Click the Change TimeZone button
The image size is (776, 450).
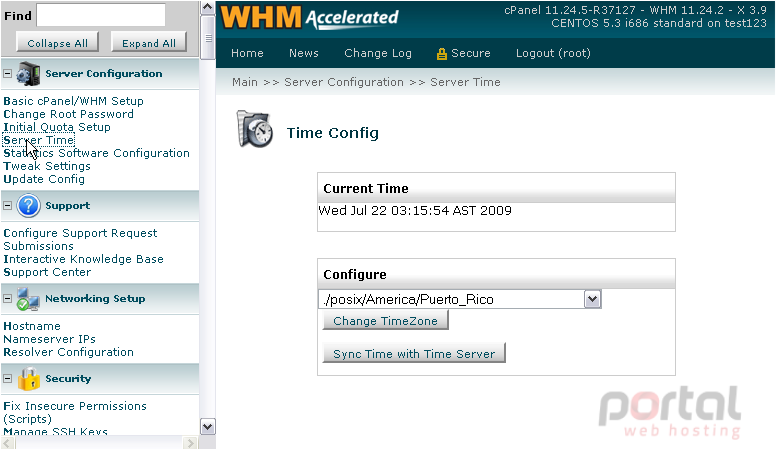386,320
